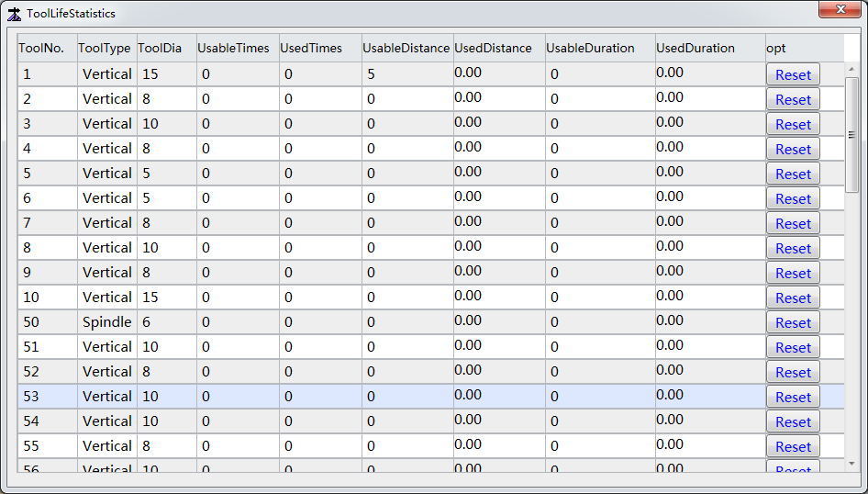Reset statistics for tool 54
The width and height of the screenshot is (868, 494).
coord(793,422)
